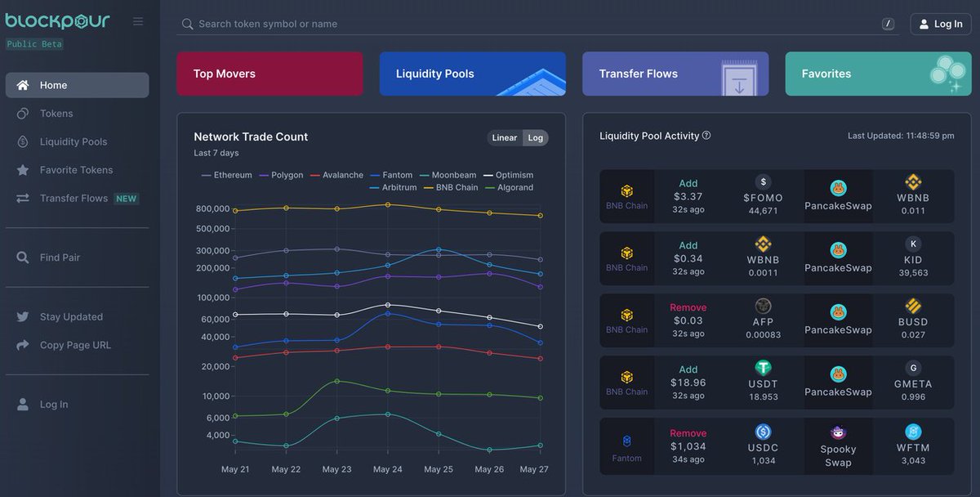Screen dimensions: 980x497
Task: Click the NEW badge beside Transfer Flows
Action: tap(126, 199)
